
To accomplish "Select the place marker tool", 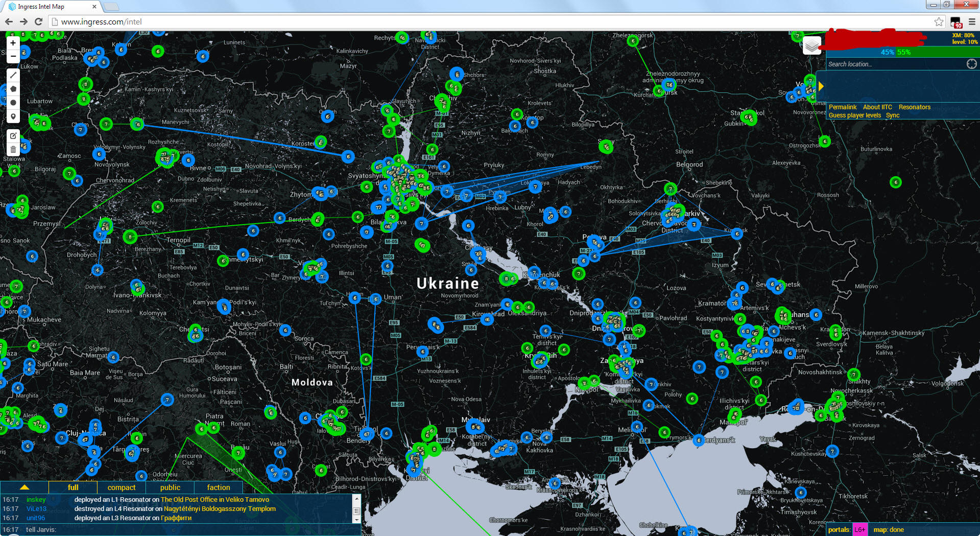I will coord(13,116).
